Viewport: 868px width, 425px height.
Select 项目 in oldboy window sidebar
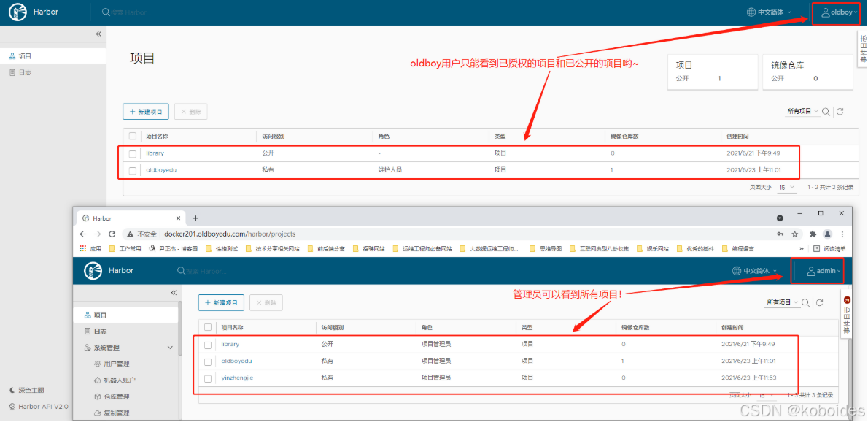[x=53, y=56]
